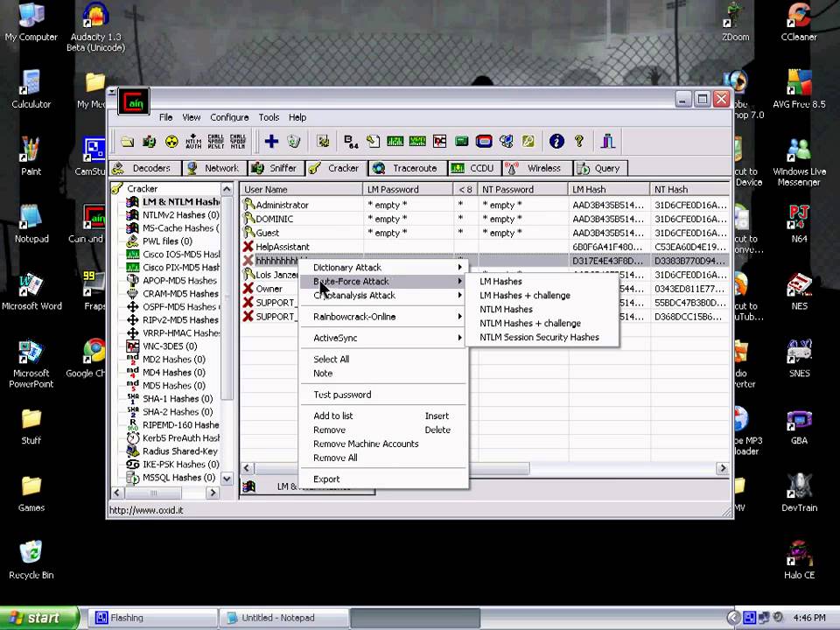Click the NTLM AUTH toolbar icon
Viewport: 840px width, 630px height.
pos(193,142)
